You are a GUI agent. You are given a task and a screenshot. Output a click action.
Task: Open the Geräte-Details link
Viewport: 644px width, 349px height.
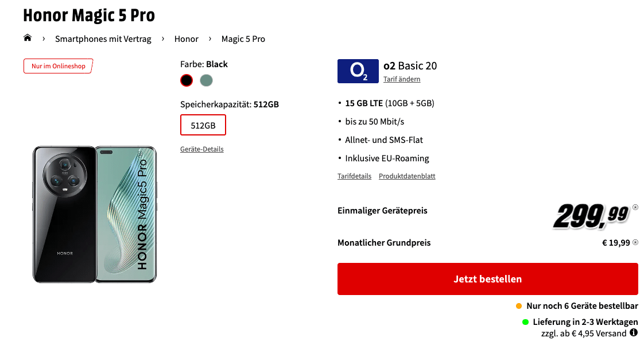pos(201,149)
